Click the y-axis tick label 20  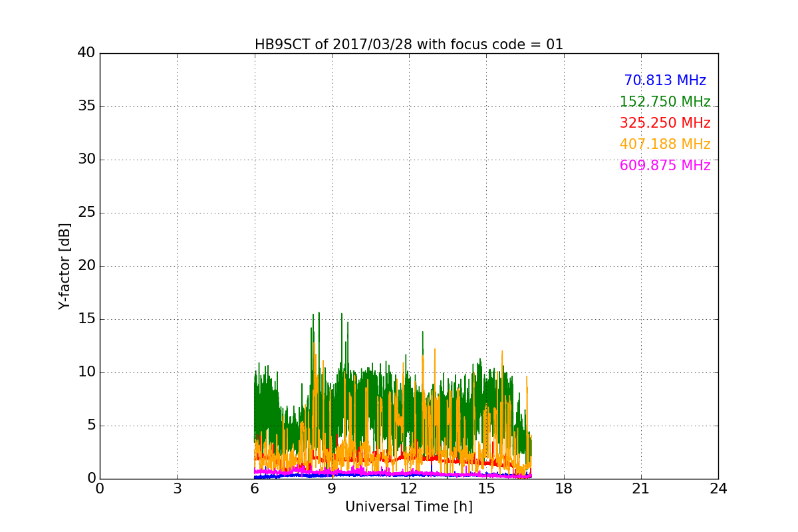86,266
